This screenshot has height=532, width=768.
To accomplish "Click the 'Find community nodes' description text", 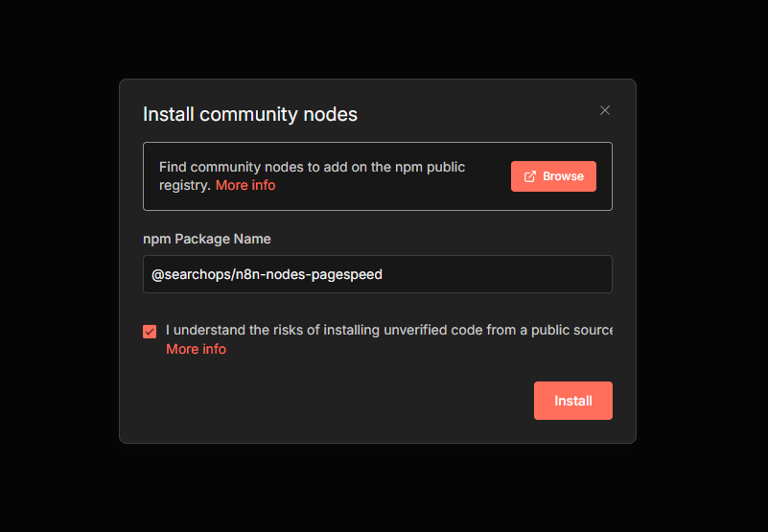I will pos(312,167).
